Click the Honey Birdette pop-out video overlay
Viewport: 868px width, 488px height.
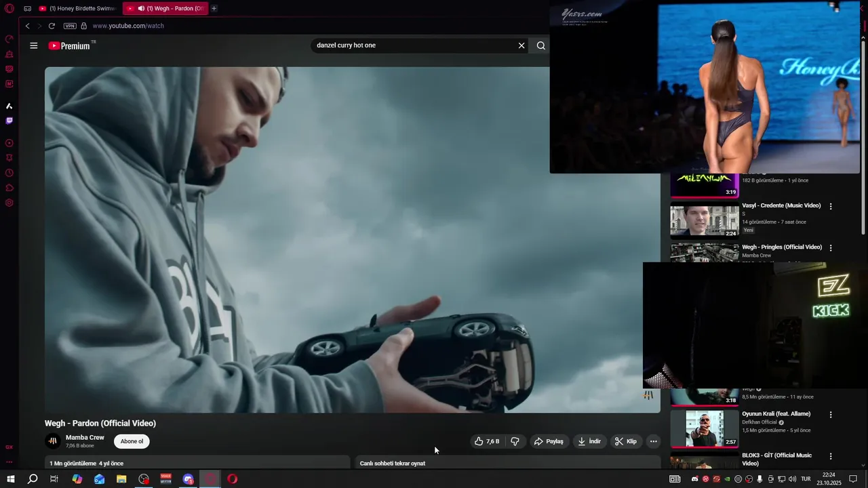coord(705,87)
